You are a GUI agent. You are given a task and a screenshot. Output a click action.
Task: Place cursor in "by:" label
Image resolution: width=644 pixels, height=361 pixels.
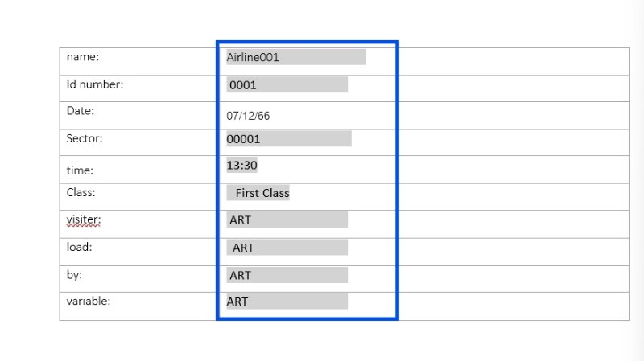(x=75, y=275)
